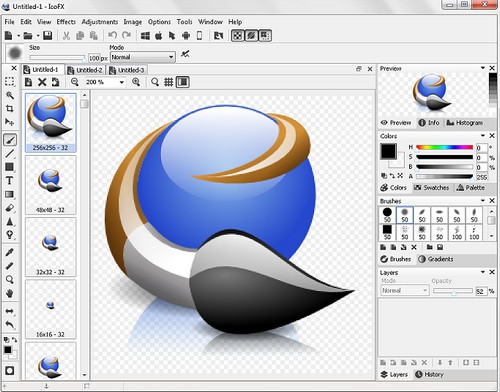The width and height of the screenshot is (500, 392).
Task: Switch to the Untitled-2 document tab
Action: click(85, 70)
